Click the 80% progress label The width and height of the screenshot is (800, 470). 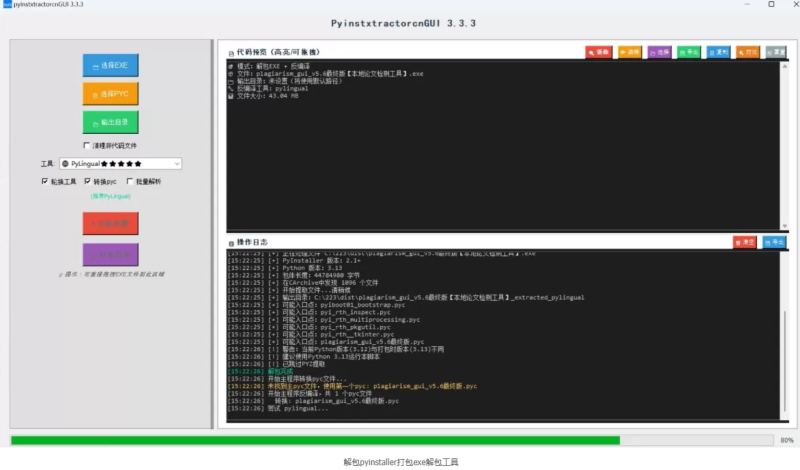tap(786, 440)
